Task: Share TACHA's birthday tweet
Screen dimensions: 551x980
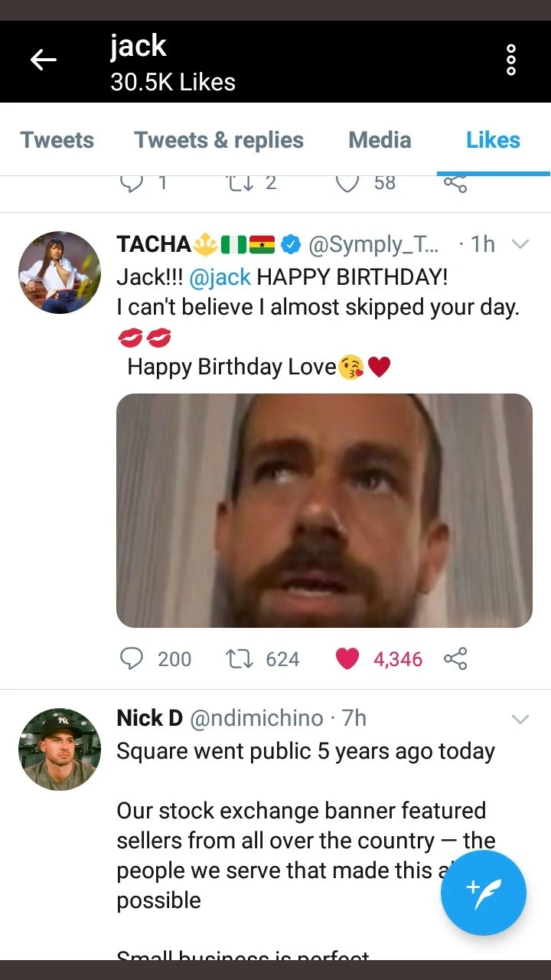Action: [x=455, y=658]
